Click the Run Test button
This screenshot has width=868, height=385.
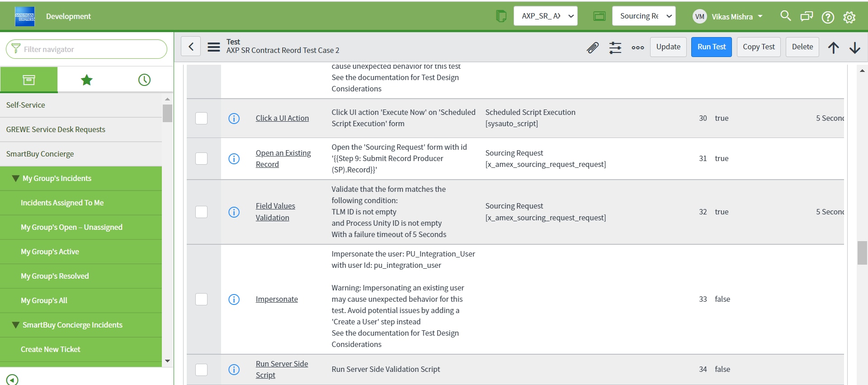point(712,47)
